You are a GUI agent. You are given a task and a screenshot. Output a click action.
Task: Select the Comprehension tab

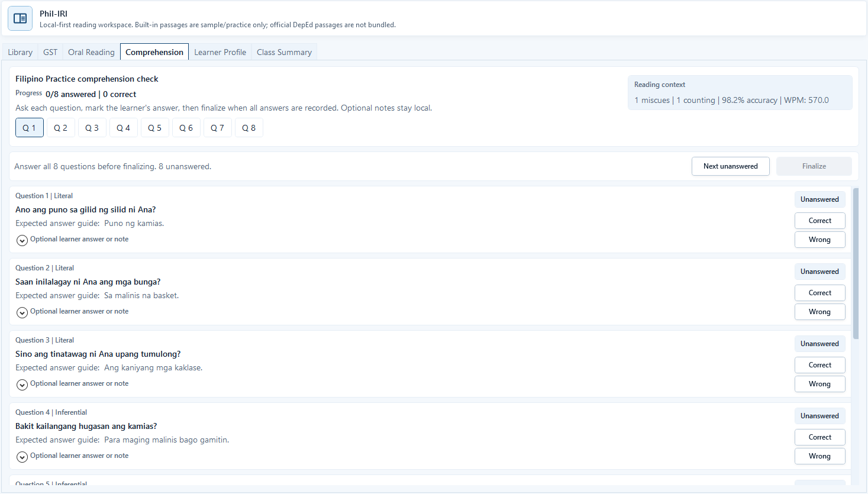click(154, 52)
